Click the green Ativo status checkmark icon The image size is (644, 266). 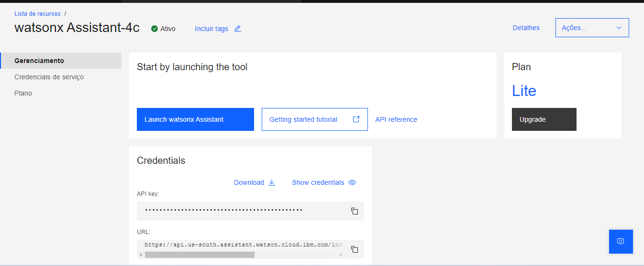coord(155,29)
